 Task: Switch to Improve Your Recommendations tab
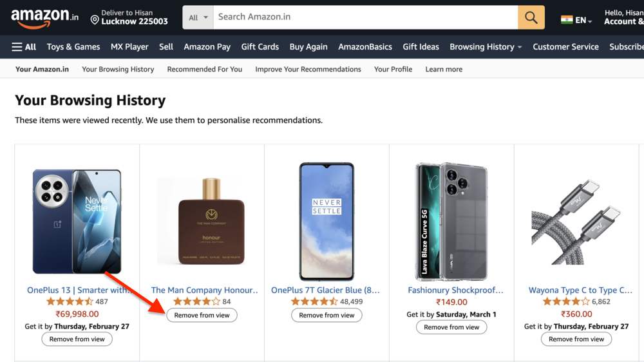[308, 69]
